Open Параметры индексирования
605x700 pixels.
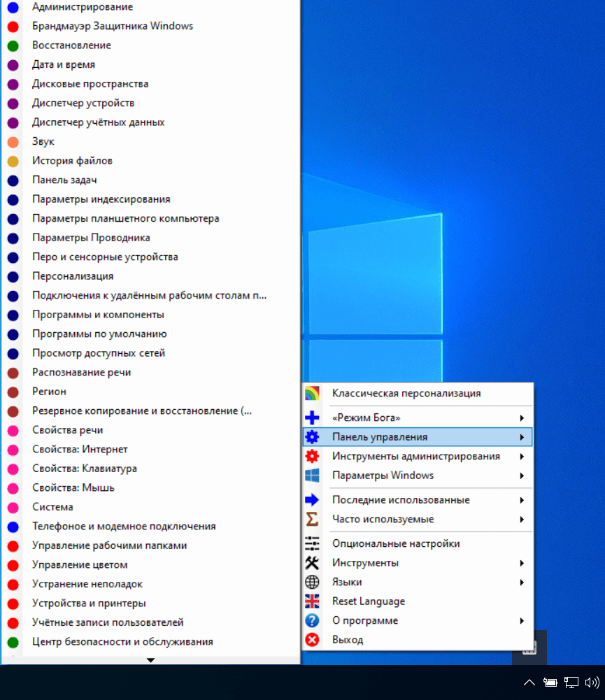pyautogui.click(x=150, y=199)
